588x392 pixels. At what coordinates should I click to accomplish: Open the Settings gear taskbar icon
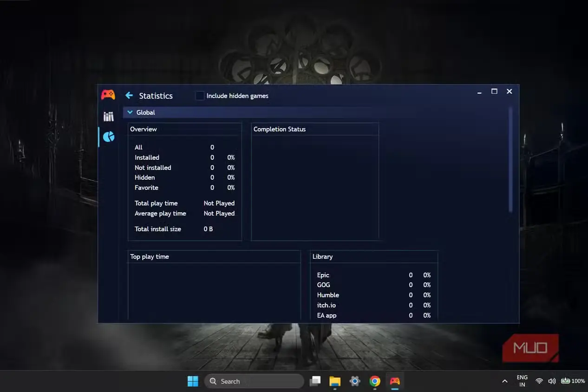coord(355,381)
